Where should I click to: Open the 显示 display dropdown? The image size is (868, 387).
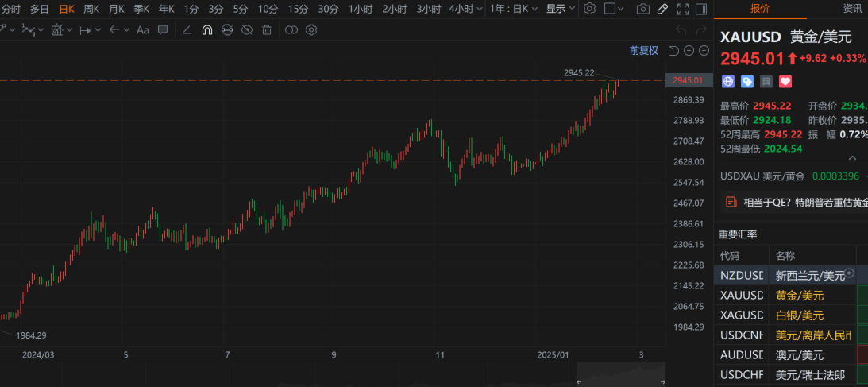click(x=561, y=9)
